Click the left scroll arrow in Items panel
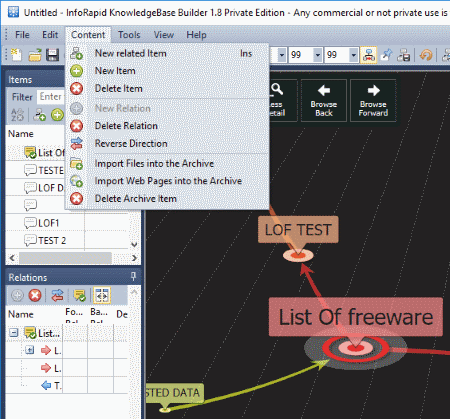450x419 pixels. pyautogui.click(x=12, y=258)
